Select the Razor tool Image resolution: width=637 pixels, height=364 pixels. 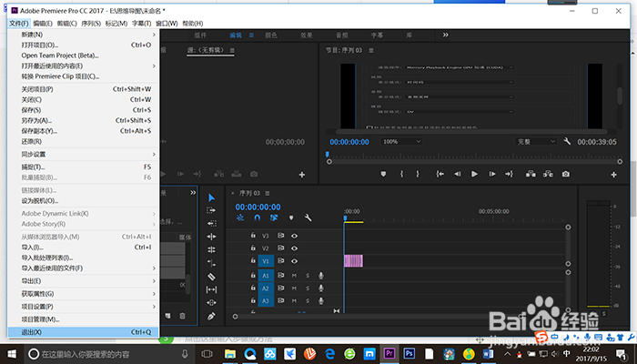tap(212, 277)
